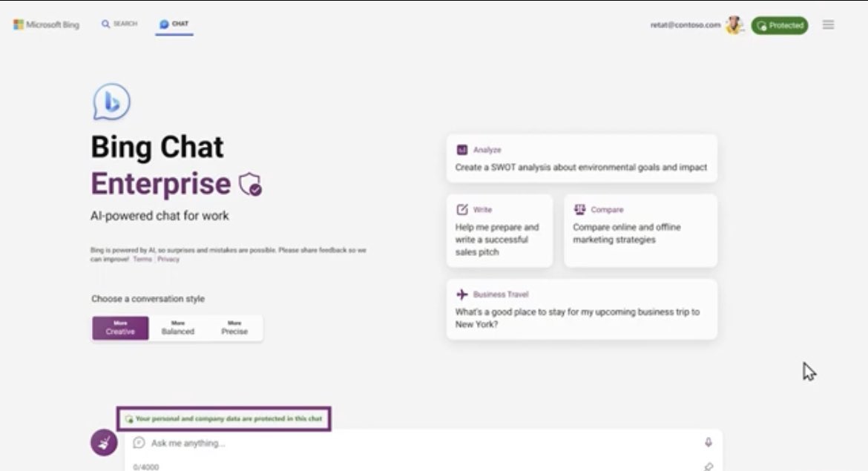Open the Search tab
This screenshot has width=868, height=471.
[x=119, y=24]
